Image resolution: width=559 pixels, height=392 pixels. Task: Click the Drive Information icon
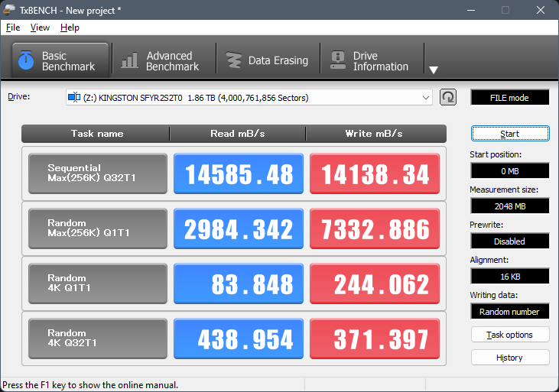[336, 60]
